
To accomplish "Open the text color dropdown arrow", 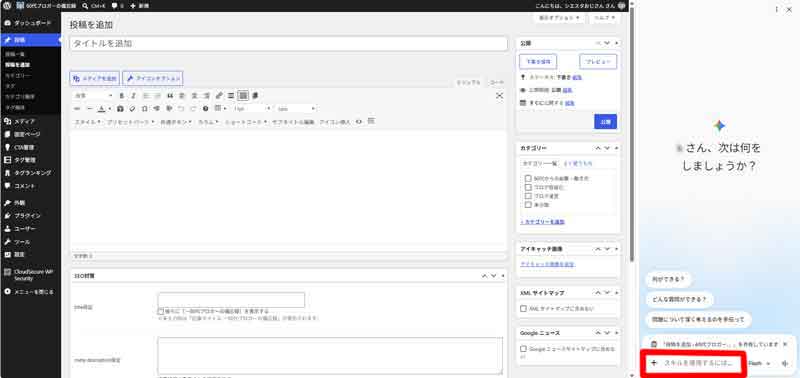I will coord(110,109).
